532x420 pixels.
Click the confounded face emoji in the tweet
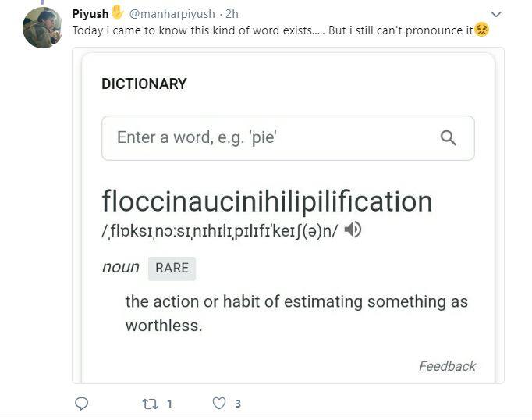coord(482,30)
